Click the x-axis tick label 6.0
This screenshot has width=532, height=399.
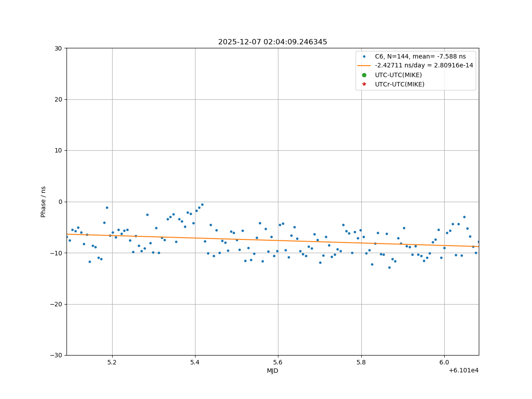[x=444, y=362]
